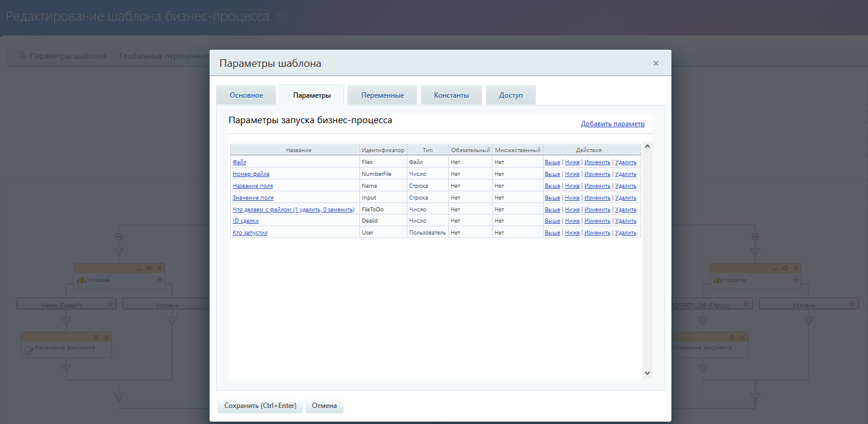Click the favorite star next to page title
Image resolution: width=868 pixels, height=424 pixels.
(x=280, y=17)
